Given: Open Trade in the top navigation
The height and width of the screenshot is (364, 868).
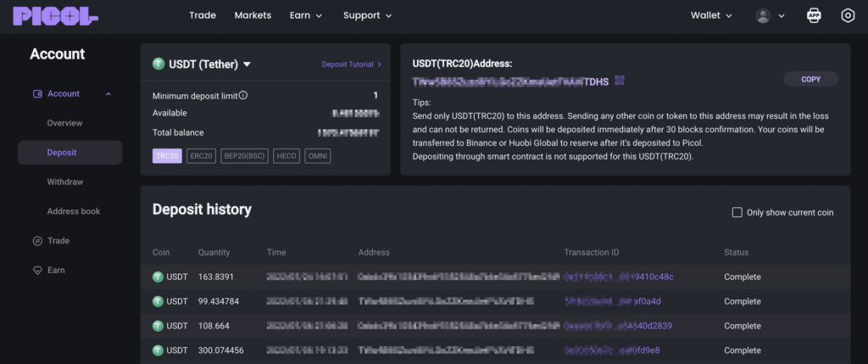Looking at the screenshot, I should pyautogui.click(x=203, y=15).
